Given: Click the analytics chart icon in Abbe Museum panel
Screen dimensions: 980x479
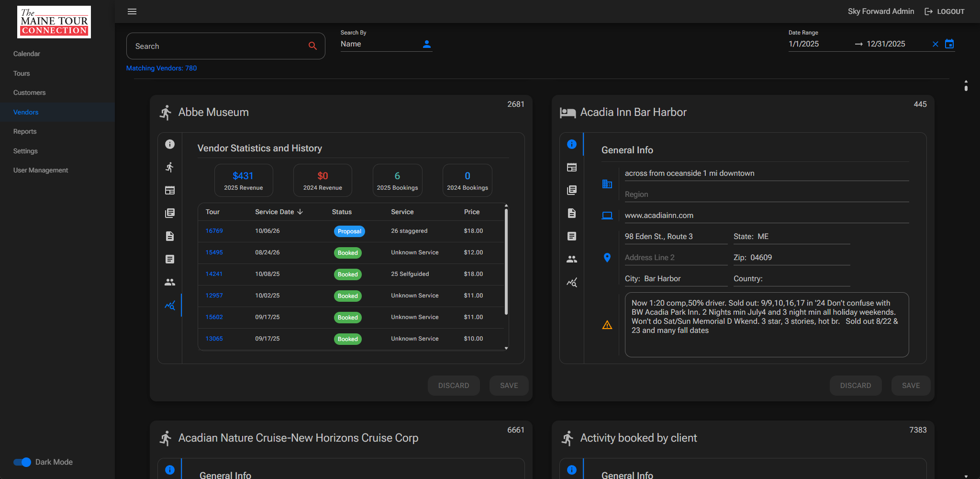Looking at the screenshot, I should coord(170,305).
